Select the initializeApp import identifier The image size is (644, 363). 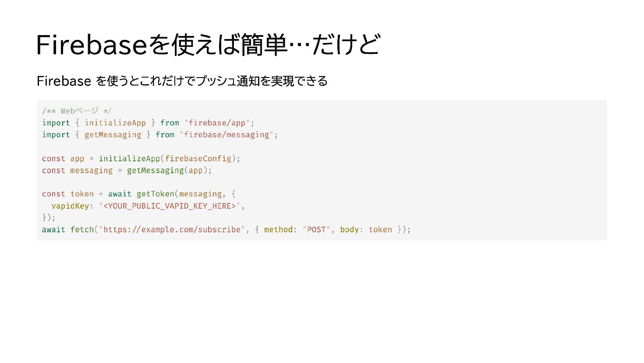[115, 123]
